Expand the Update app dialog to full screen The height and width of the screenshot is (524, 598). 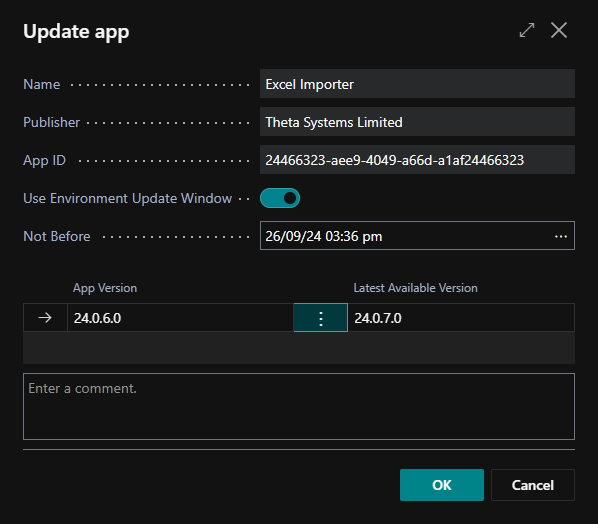point(527,30)
